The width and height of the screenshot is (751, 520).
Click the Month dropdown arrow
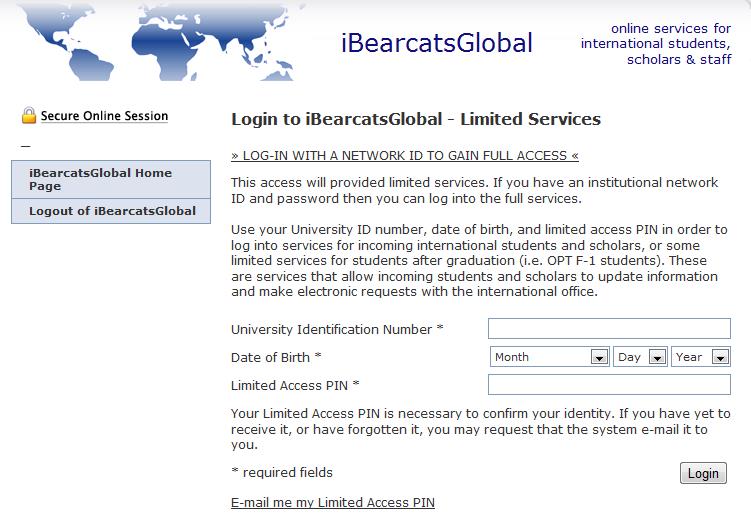coord(599,357)
